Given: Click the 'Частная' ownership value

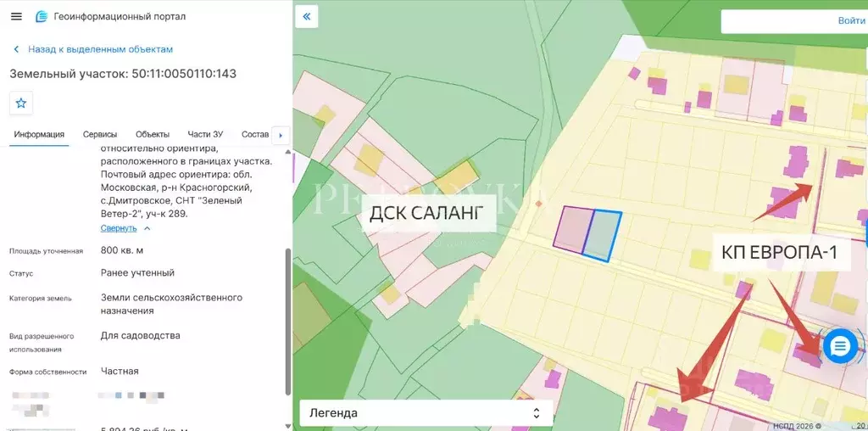Looking at the screenshot, I should point(120,371).
